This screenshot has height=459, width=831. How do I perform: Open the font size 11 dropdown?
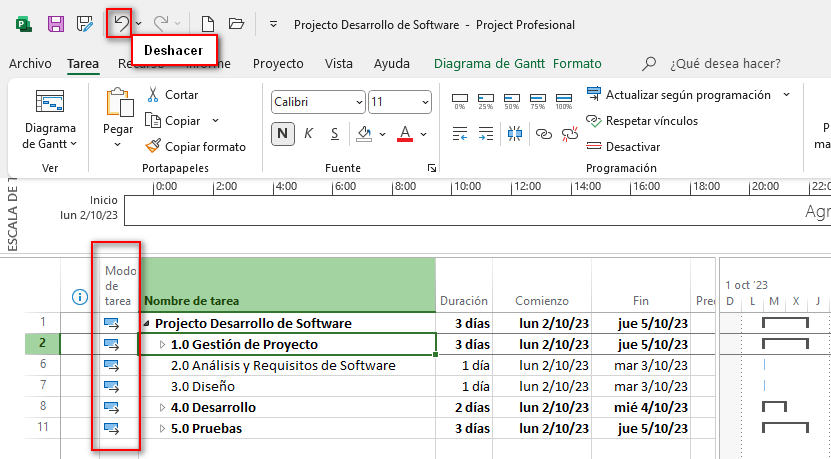click(x=398, y=102)
